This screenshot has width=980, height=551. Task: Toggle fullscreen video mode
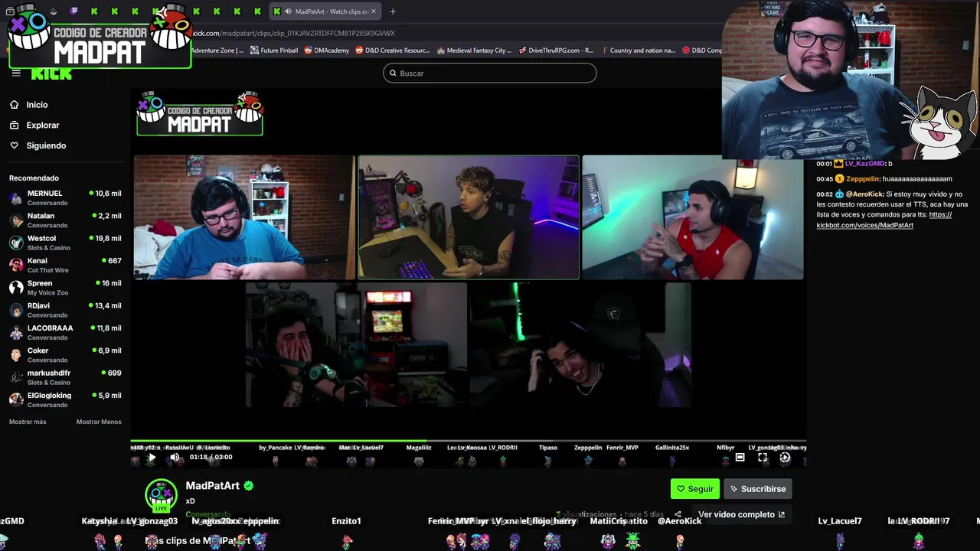tap(763, 457)
